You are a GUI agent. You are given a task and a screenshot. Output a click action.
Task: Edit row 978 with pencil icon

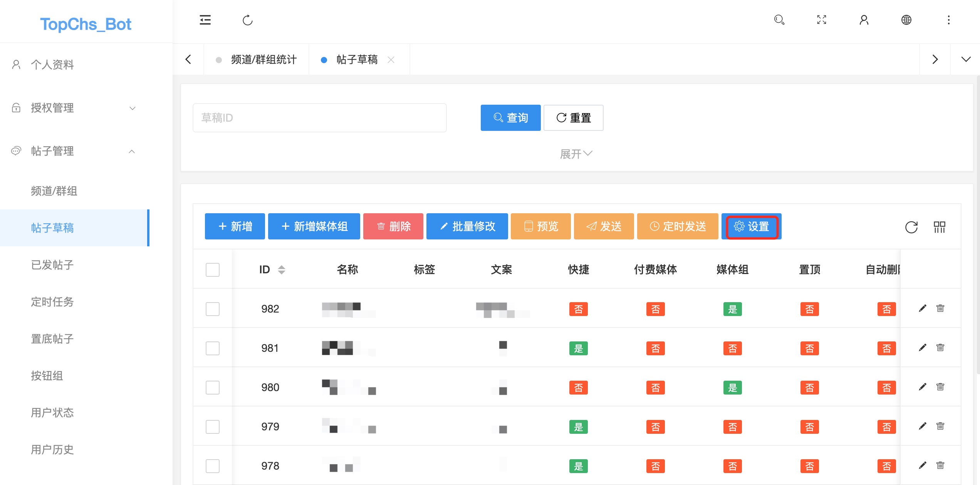tap(923, 465)
